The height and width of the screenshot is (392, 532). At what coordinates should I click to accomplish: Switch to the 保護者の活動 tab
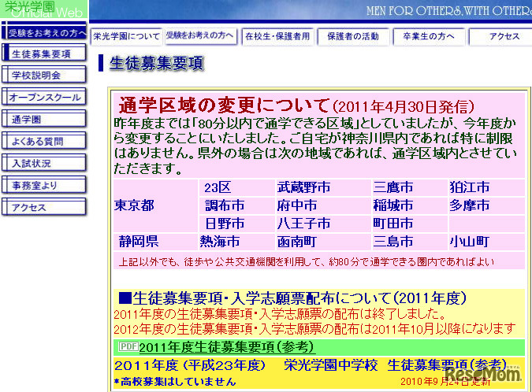(x=353, y=36)
